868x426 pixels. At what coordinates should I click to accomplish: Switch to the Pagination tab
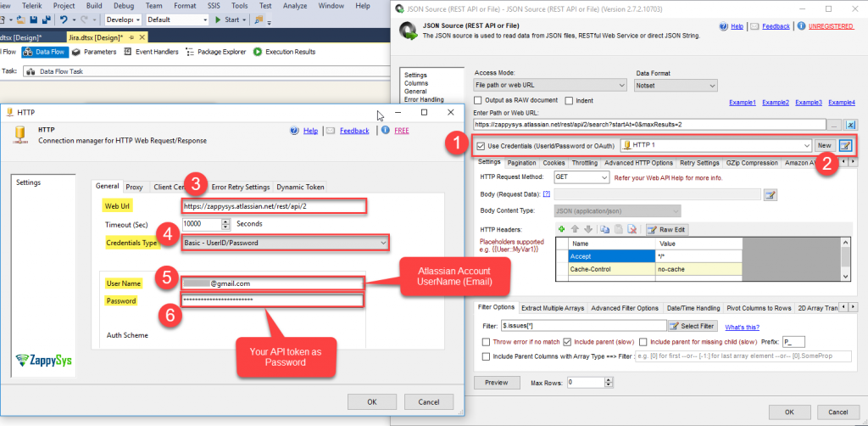click(521, 163)
